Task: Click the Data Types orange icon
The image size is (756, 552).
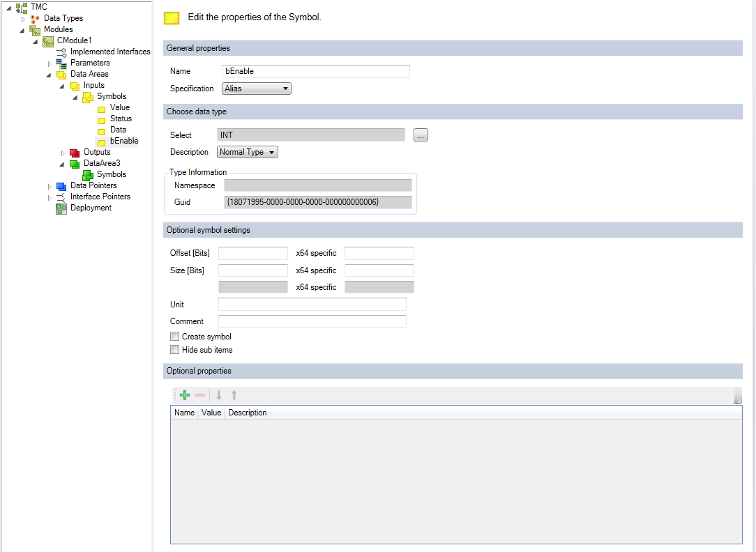Action: tap(35, 19)
